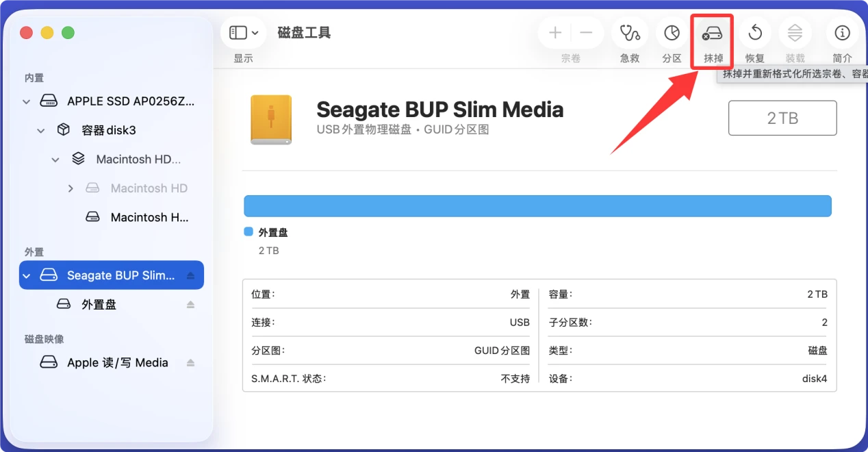Click the 外置盘 drive icon in sidebar
This screenshot has height=452, width=868.
tap(64, 304)
